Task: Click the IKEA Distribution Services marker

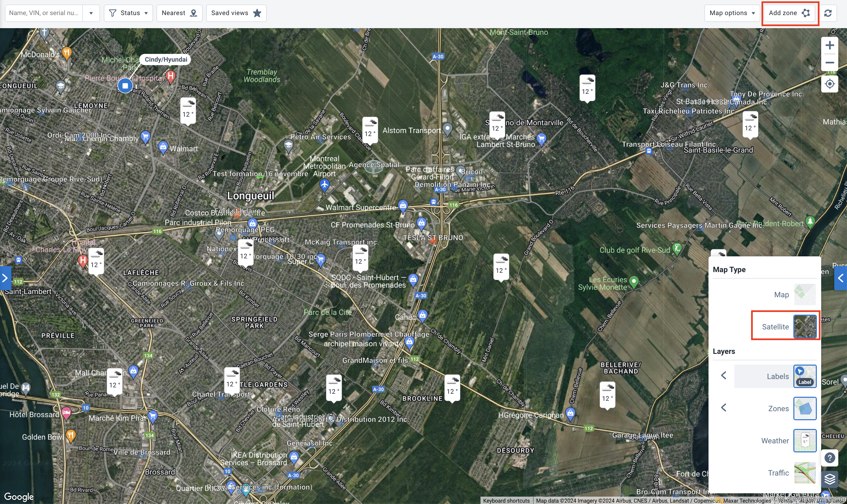Action: click(294, 457)
